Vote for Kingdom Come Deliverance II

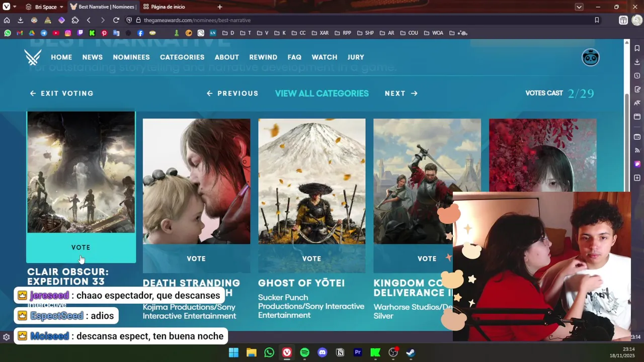(x=427, y=258)
